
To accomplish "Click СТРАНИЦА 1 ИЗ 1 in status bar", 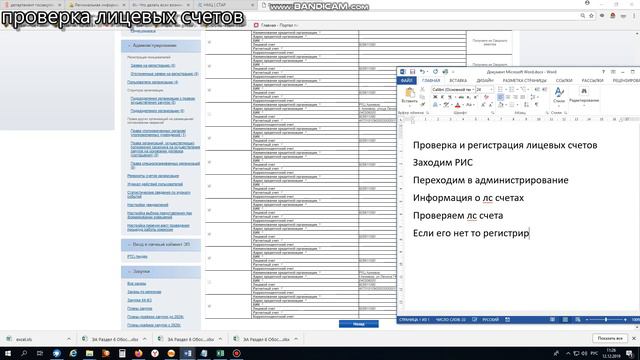I will (414, 320).
